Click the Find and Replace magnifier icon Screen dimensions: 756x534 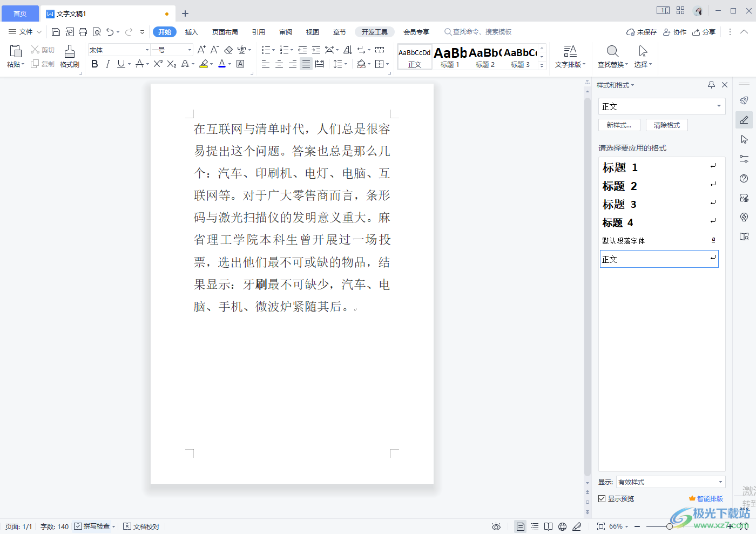[612, 51]
